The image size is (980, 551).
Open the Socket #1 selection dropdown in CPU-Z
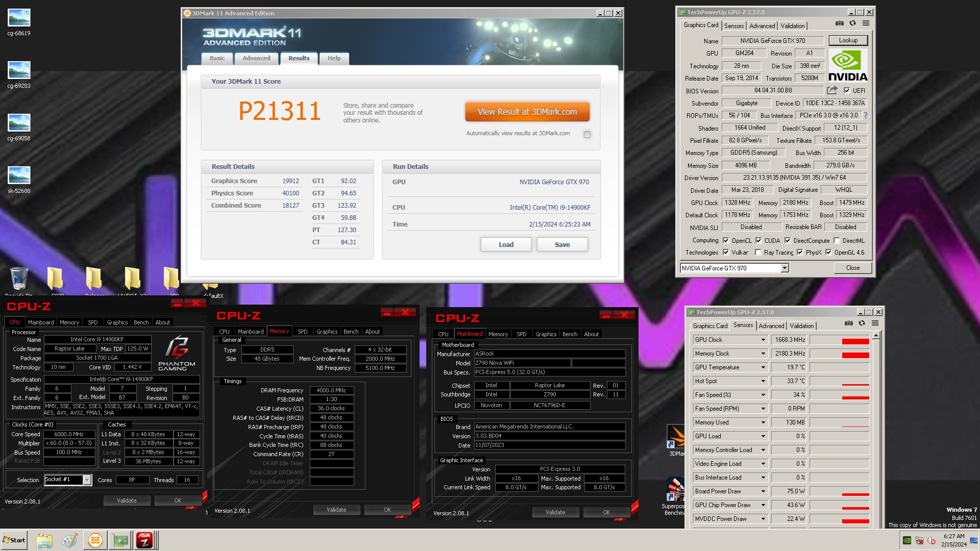tap(87, 480)
